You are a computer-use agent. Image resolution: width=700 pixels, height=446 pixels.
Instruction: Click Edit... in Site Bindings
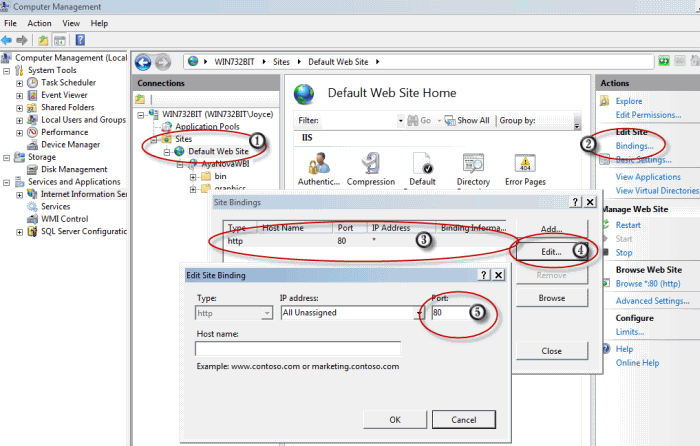(552, 252)
